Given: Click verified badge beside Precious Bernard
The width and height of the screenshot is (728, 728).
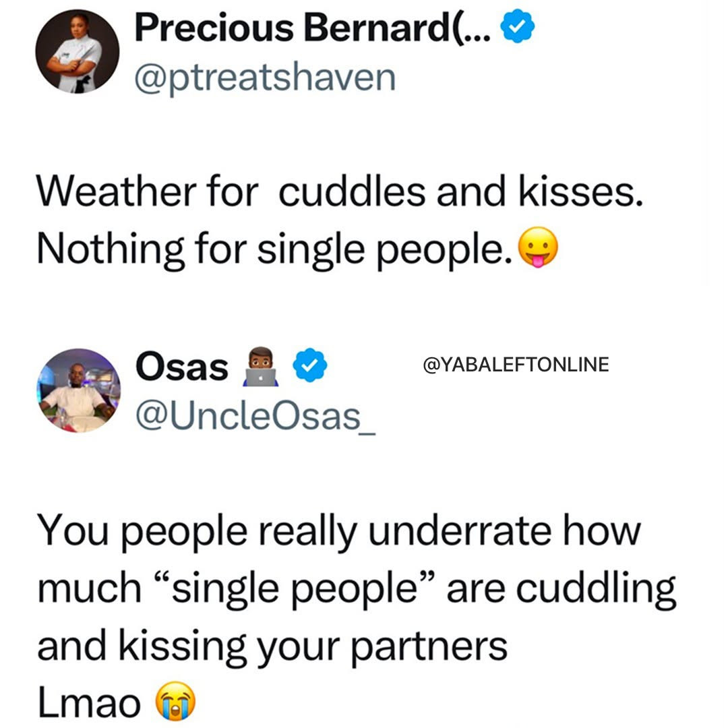Looking at the screenshot, I should point(517,27).
